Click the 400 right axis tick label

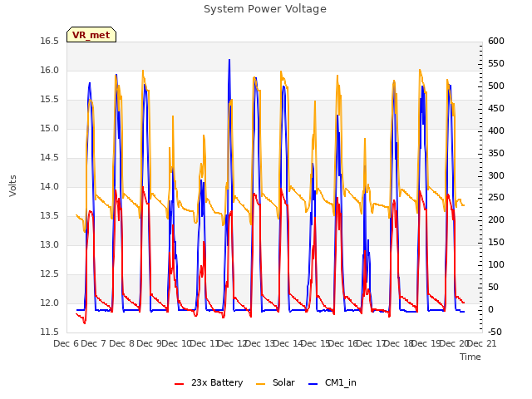(x=496, y=131)
